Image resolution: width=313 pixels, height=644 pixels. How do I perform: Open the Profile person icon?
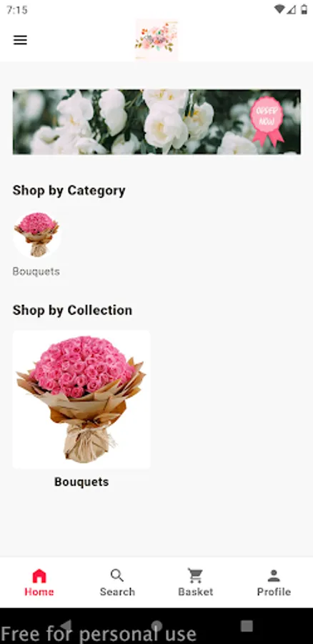tap(274, 576)
